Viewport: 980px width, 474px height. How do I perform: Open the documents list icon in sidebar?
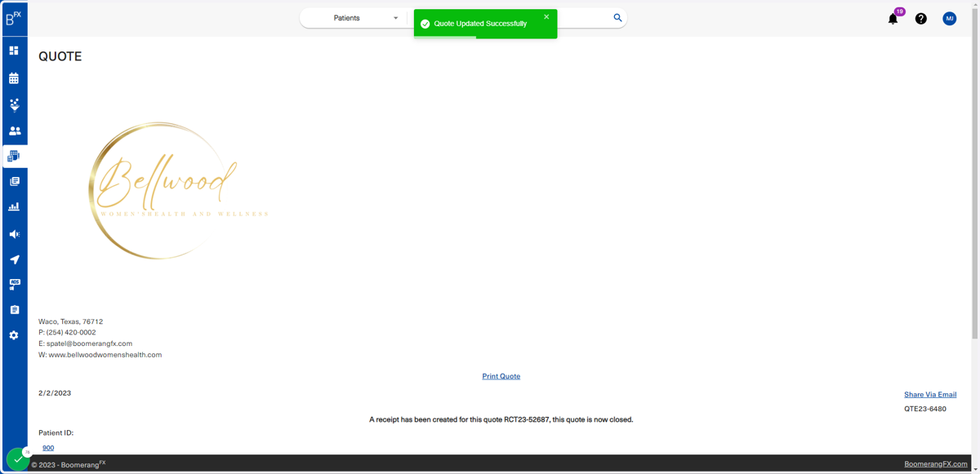14,181
